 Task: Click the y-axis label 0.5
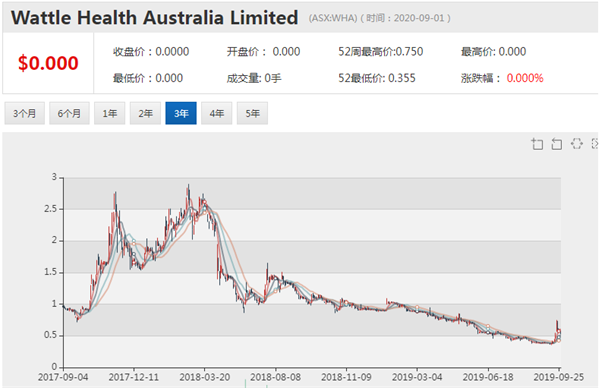(x=50, y=335)
